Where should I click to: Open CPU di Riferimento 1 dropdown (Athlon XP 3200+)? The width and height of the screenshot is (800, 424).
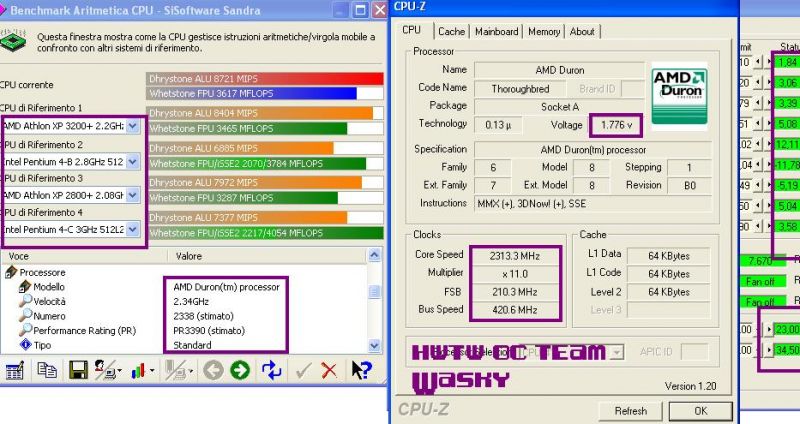click(133, 126)
